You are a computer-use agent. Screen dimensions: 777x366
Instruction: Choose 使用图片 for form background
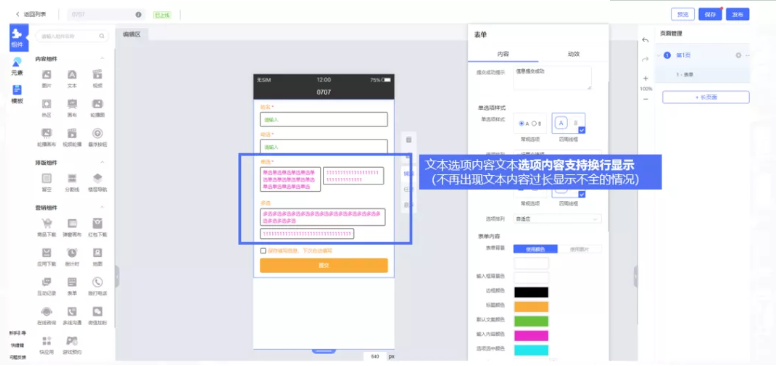580,249
